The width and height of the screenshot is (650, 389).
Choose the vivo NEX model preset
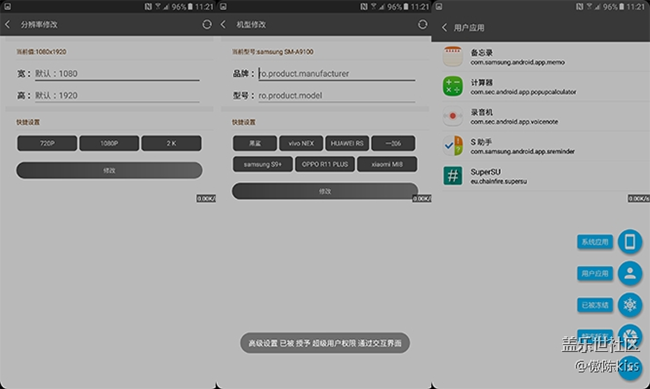click(301, 143)
